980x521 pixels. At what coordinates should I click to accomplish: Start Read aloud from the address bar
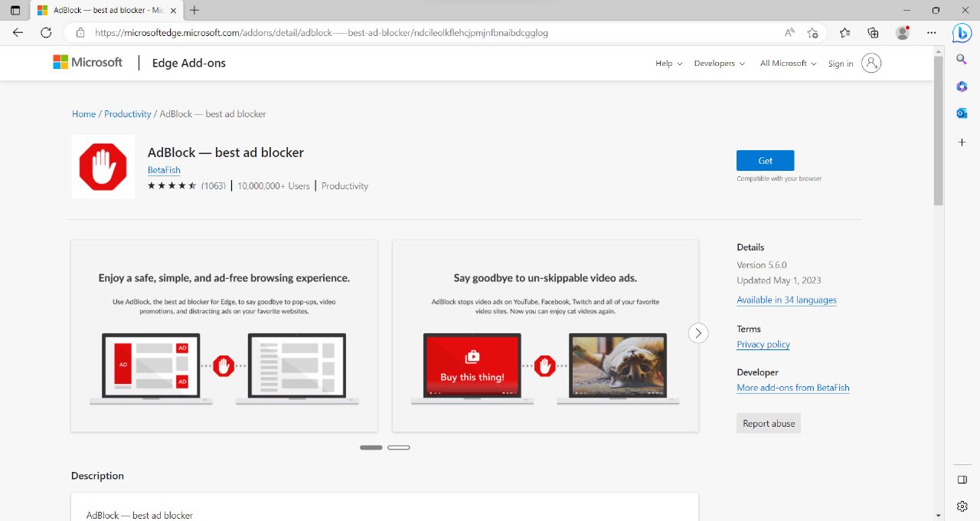[789, 32]
